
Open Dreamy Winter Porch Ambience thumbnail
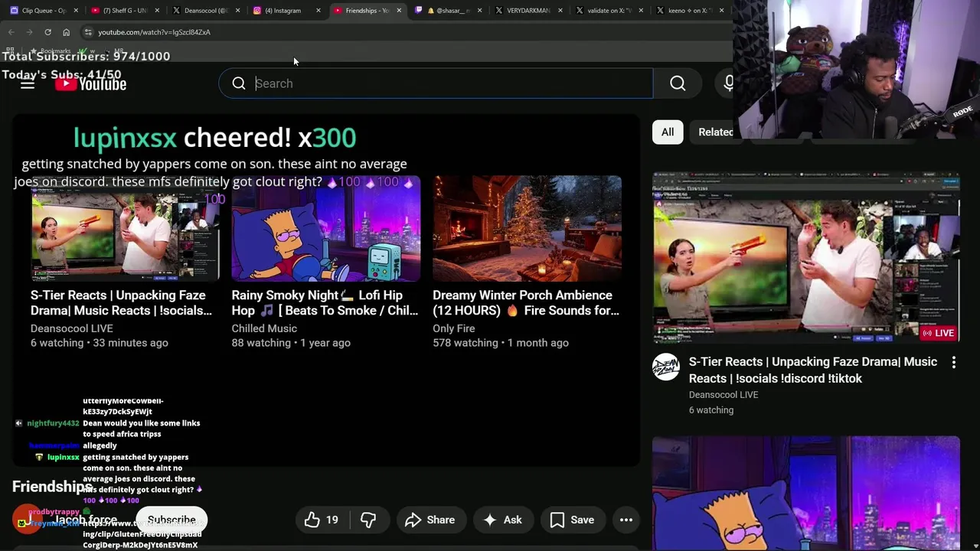(527, 229)
